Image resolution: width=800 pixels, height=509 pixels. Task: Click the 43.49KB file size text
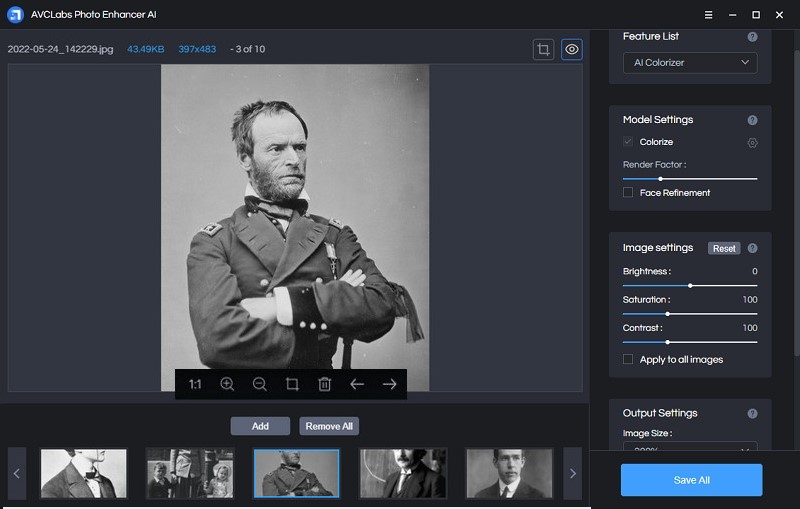point(145,49)
